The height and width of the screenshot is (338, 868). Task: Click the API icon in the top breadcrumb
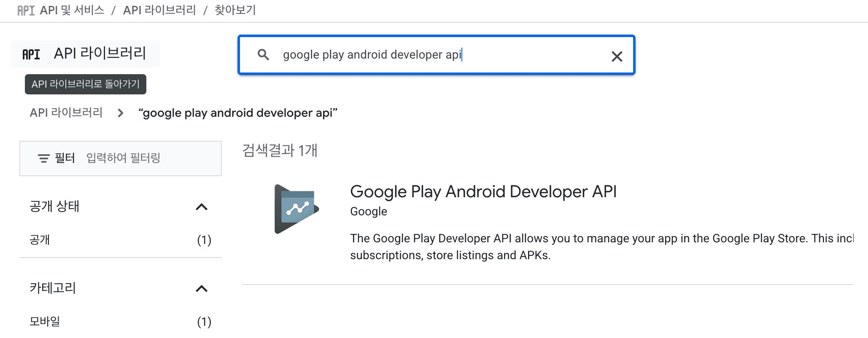(x=26, y=11)
